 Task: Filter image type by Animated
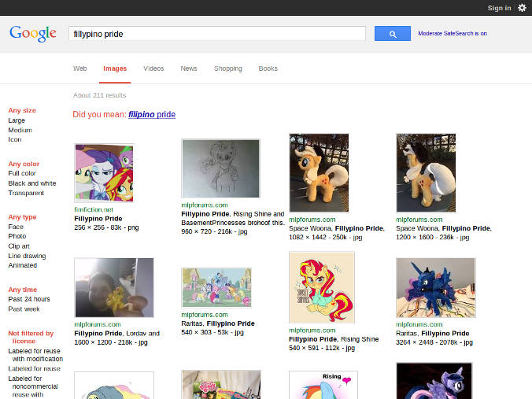point(23,265)
